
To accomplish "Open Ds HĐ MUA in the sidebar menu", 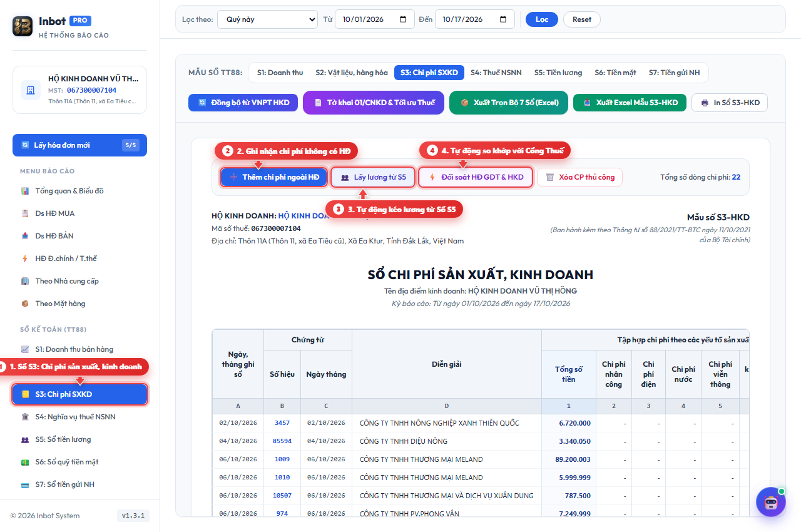I will pos(79,213).
